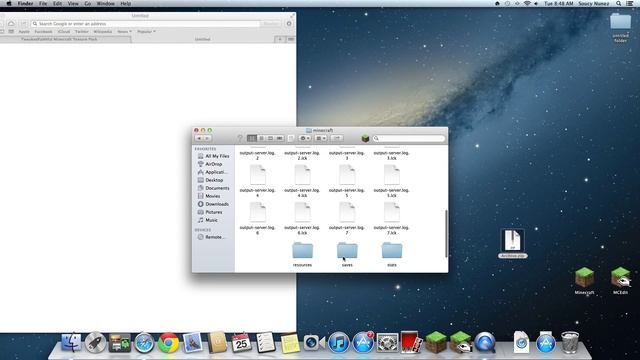Open Notification Center in menu bar
Screen dimensions: 640x360
pyautogui.click(x=630, y=3)
